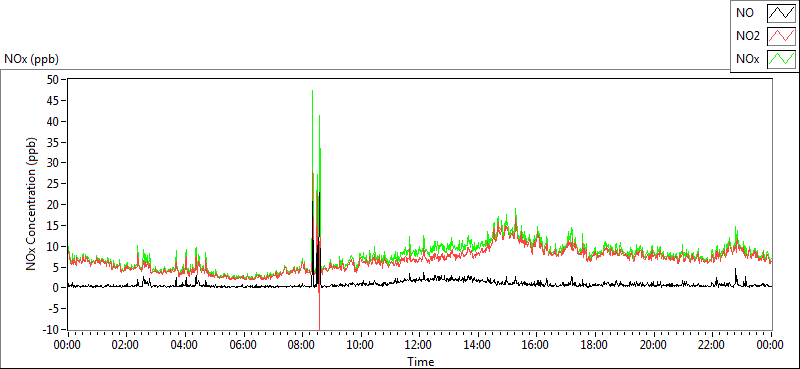Click the 06:00 time tick label
This screenshot has height=369, width=800.
243,345
